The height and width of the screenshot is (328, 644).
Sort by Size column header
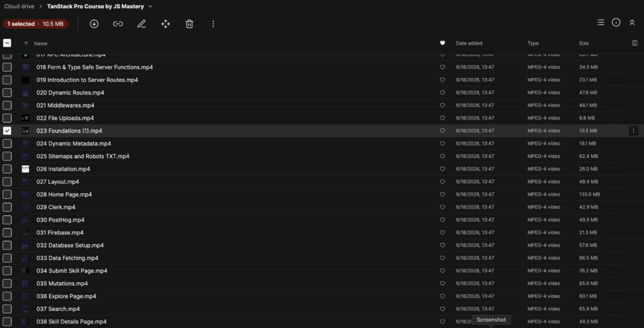pyautogui.click(x=584, y=43)
